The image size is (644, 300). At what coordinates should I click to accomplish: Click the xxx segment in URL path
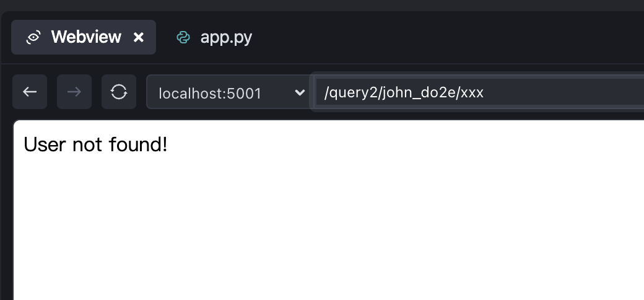472,93
